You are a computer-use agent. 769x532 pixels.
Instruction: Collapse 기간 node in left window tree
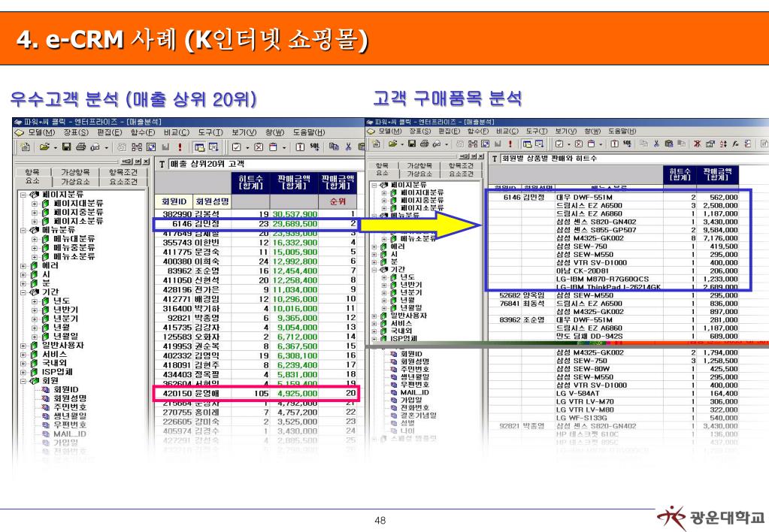[x=23, y=292]
